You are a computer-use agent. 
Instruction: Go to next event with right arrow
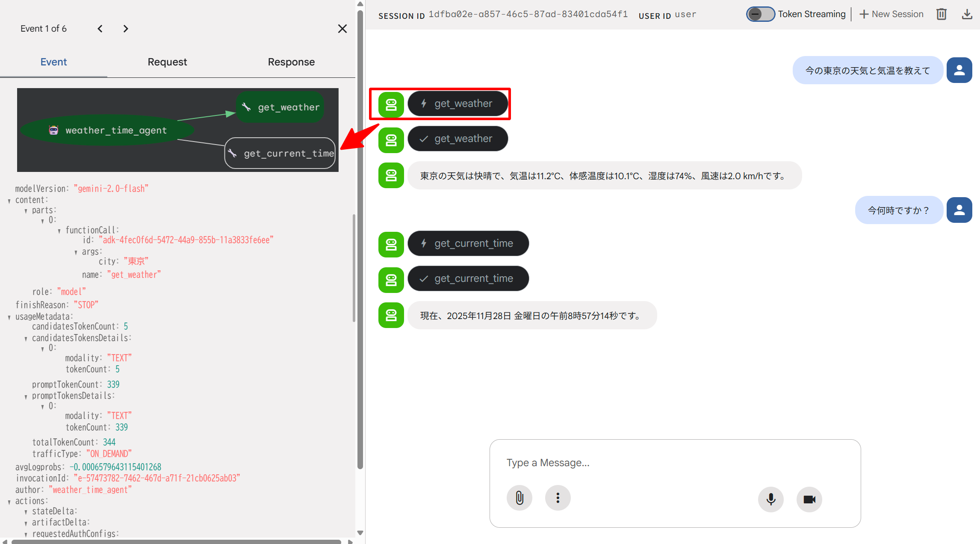tap(125, 29)
